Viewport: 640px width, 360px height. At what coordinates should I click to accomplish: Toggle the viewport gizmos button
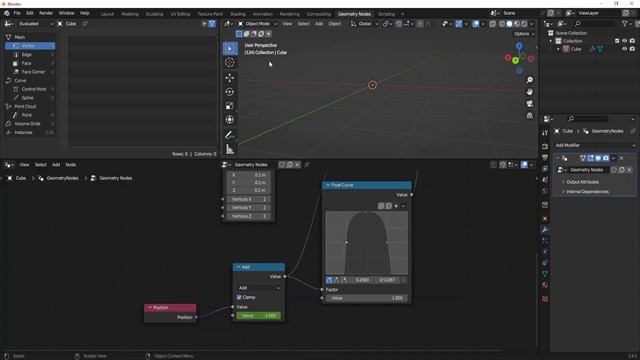coord(459,24)
